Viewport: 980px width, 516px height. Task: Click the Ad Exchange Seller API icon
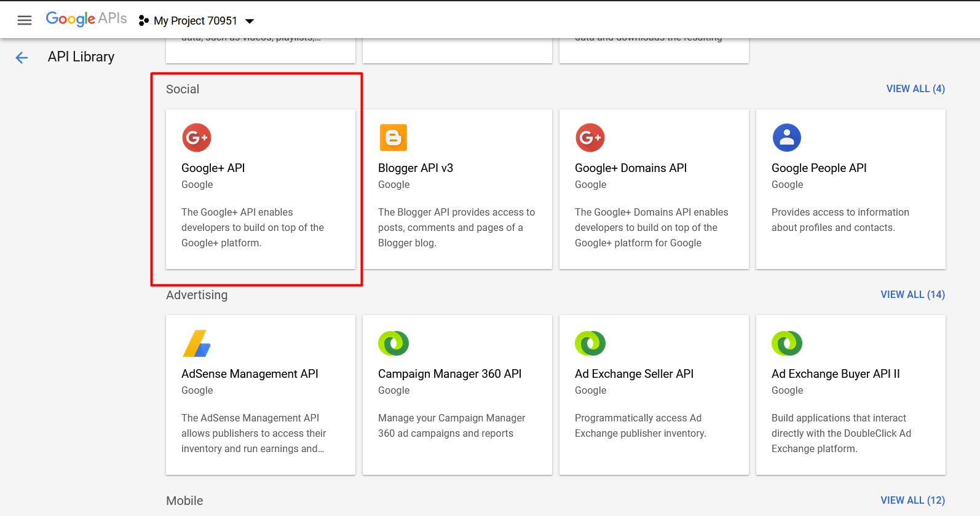coord(590,343)
